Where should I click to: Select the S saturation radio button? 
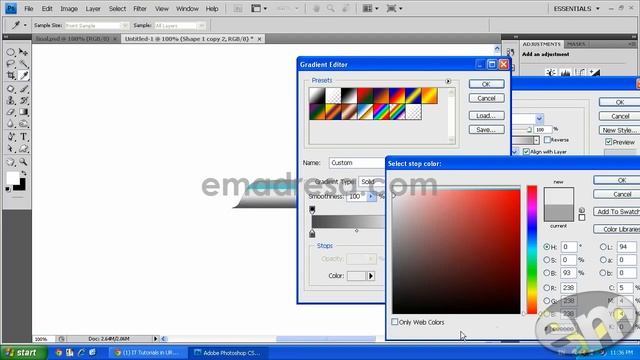pos(547,260)
